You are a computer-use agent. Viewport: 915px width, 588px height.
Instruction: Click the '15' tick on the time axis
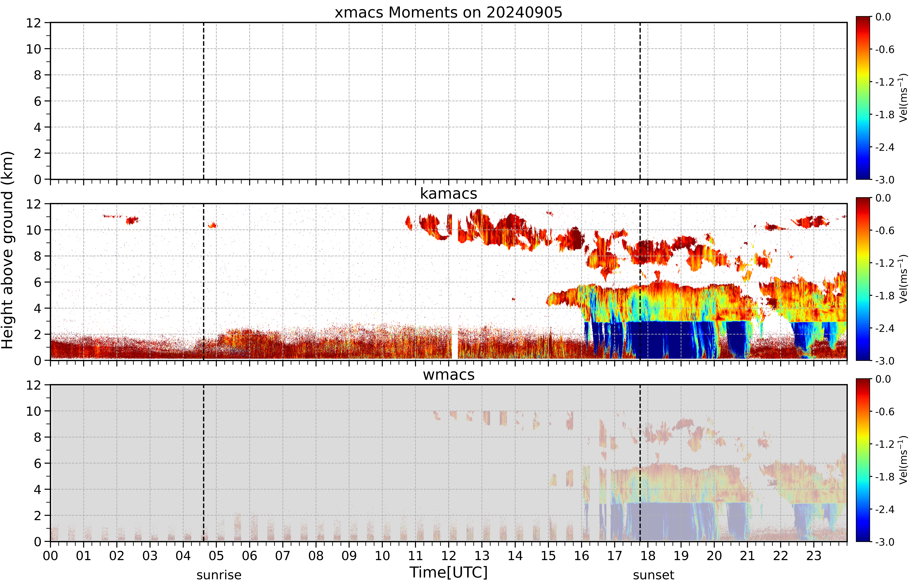[548, 556]
